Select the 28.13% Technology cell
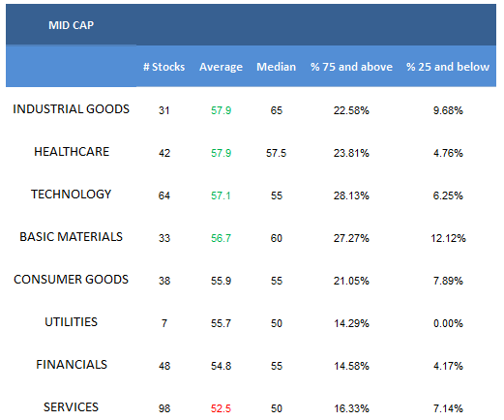Viewport: 504px width, 420px height. [351, 195]
